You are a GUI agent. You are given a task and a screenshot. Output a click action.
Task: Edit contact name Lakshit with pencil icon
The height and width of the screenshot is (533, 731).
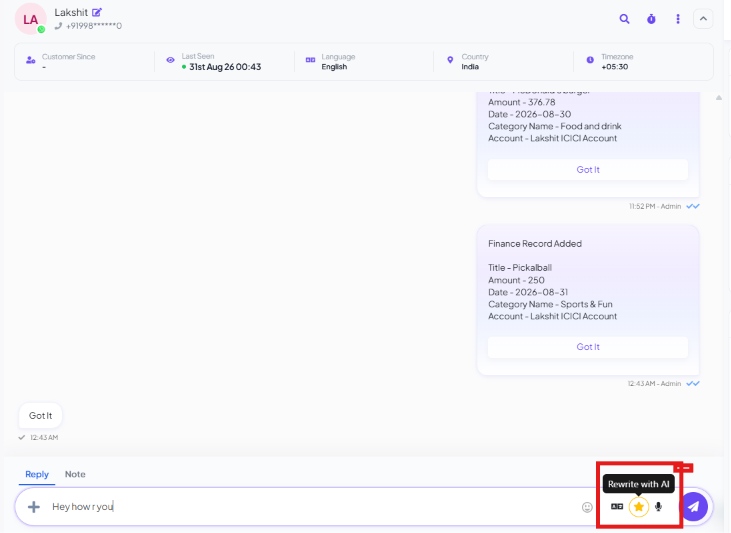(x=97, y=13)
